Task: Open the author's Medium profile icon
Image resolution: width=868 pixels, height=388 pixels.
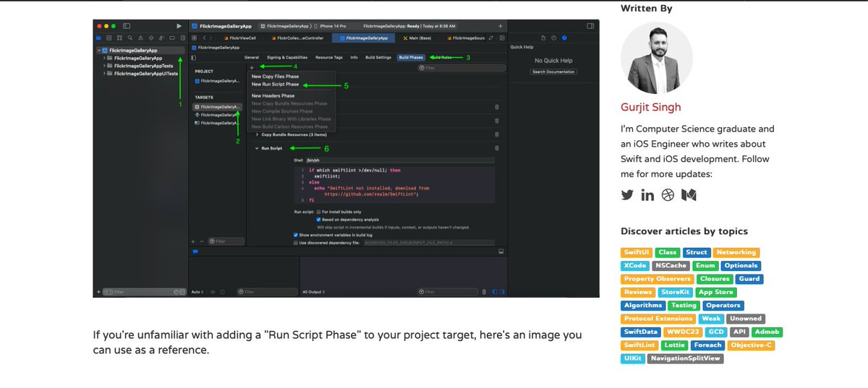Action: pyautogui.click(x=689, y=195)
